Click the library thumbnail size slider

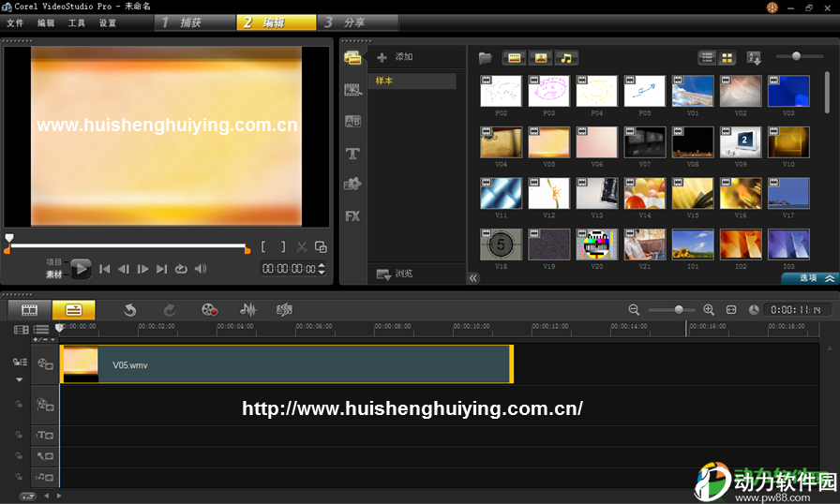[x=796, y=56]
